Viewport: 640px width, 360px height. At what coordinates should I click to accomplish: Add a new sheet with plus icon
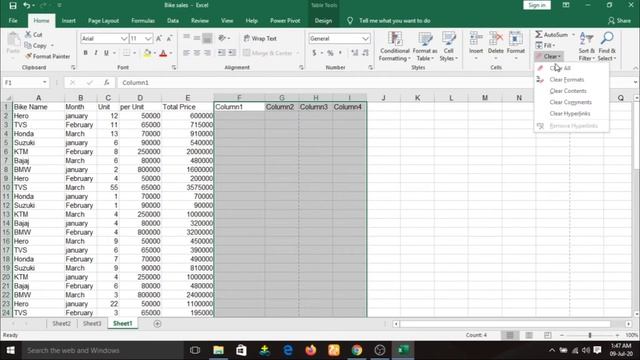tap(157, 324)
